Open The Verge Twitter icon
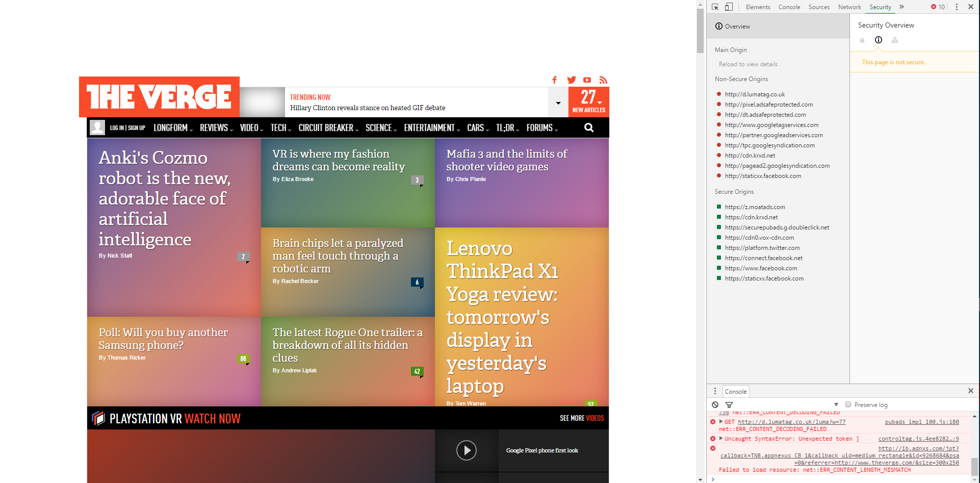 pyautogui.click(x=571, y=80)
